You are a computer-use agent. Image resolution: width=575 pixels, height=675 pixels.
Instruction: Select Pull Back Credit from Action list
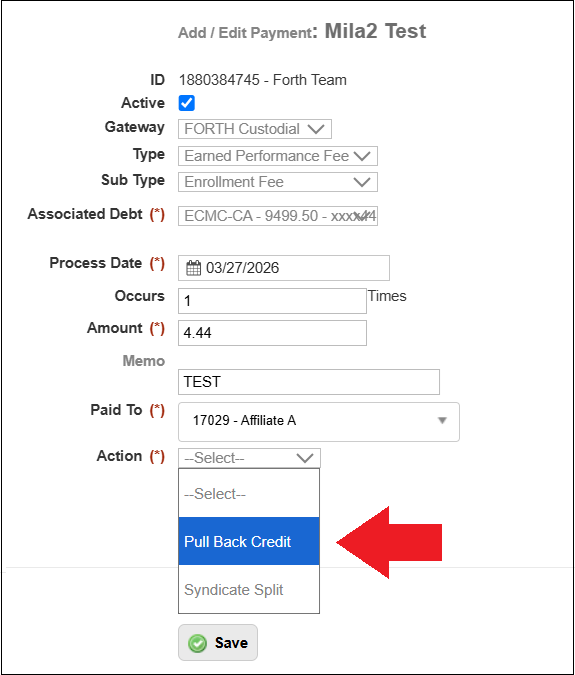pos(249,541)
